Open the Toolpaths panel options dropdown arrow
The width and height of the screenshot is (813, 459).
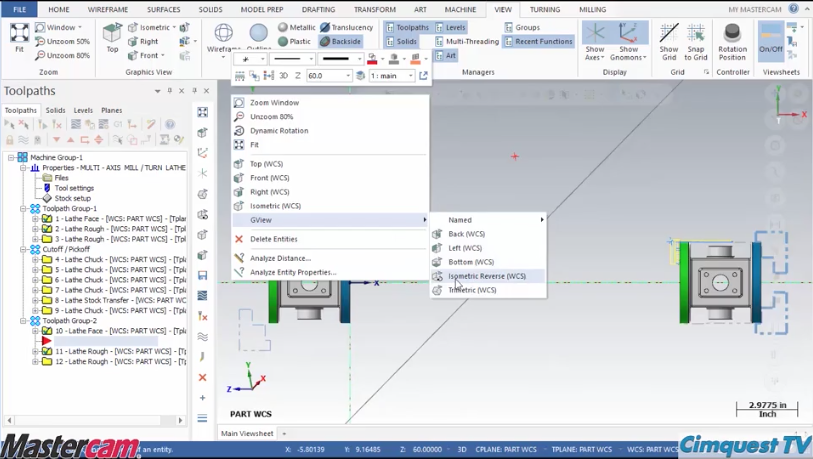click(157, 91)
